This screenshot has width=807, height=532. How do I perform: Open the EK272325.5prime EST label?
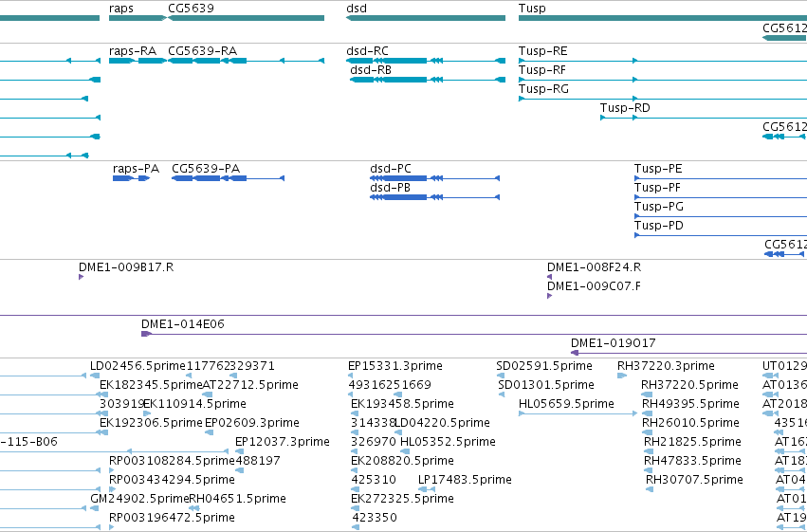click(x=402, y=499)
